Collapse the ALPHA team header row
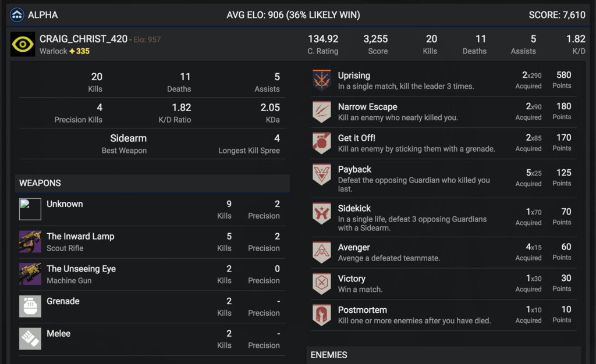 pyautogui.click(x=298, y=15)
